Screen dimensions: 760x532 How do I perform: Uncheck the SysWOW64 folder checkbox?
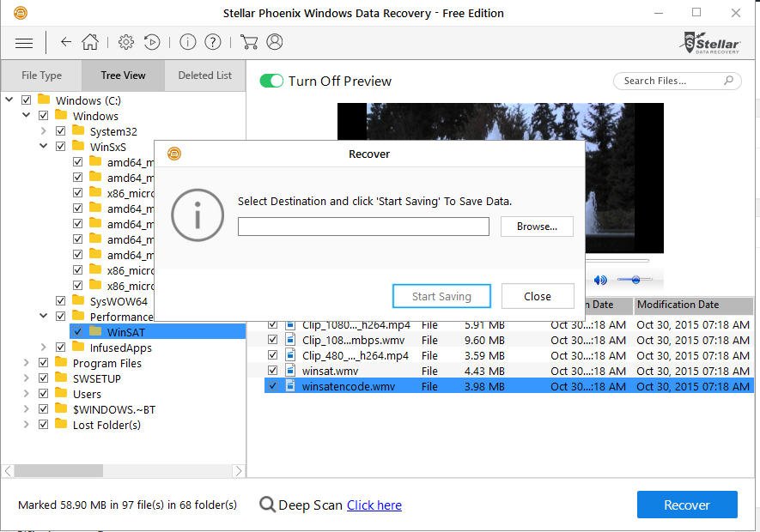[61, 301]
